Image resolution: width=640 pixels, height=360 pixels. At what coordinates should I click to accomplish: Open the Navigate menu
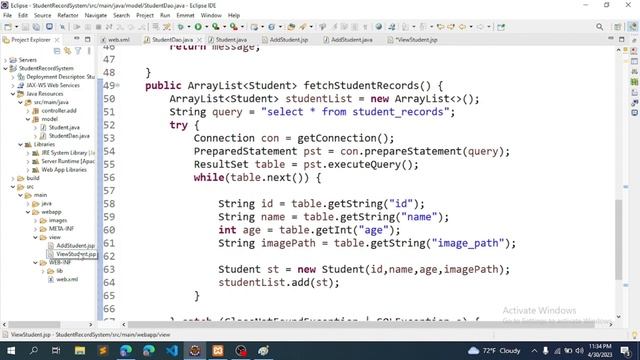pos(96,15)
